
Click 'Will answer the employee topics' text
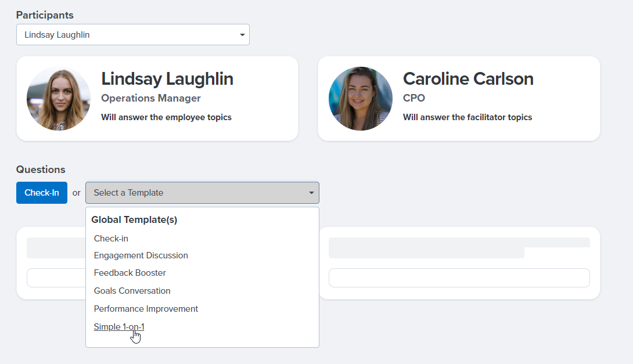pos(166,117)
